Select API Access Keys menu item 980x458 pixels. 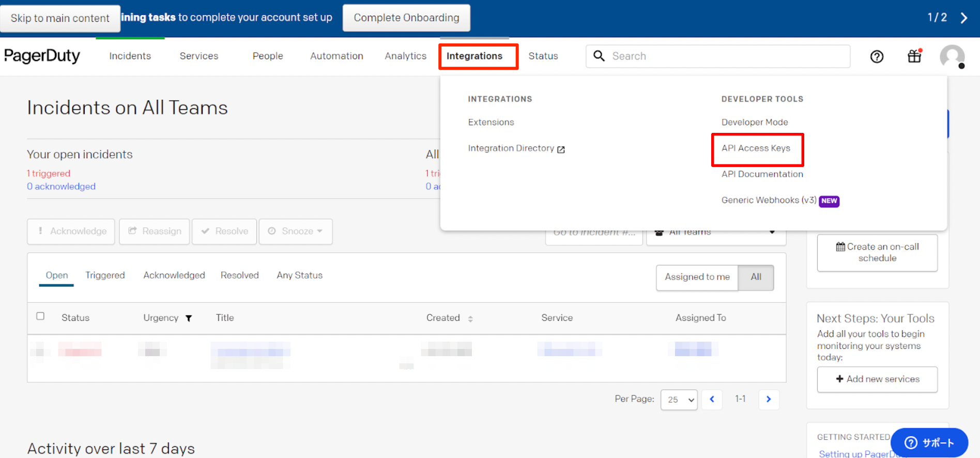pyautogui.click(x=756, y=148)
